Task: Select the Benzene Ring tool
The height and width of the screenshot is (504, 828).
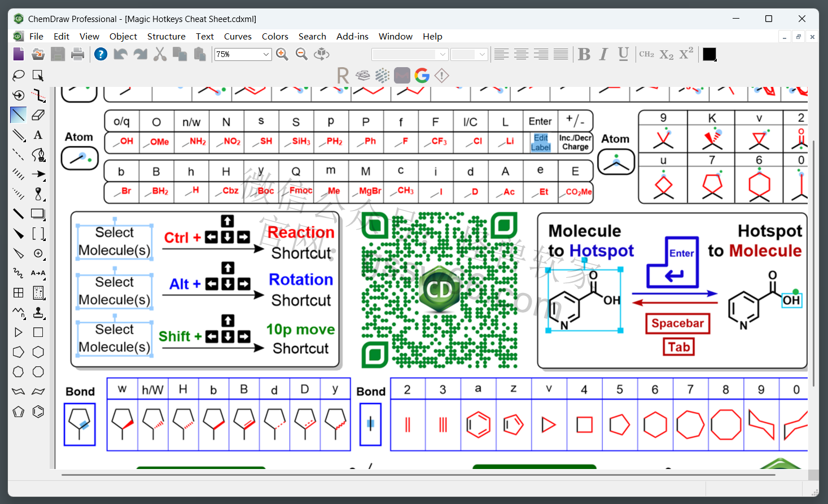Action: pos(38,411)
